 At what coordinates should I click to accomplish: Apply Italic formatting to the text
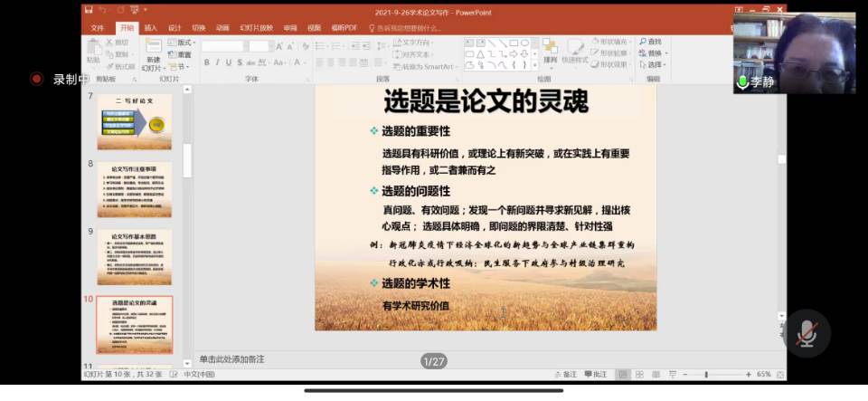(217, 62)
